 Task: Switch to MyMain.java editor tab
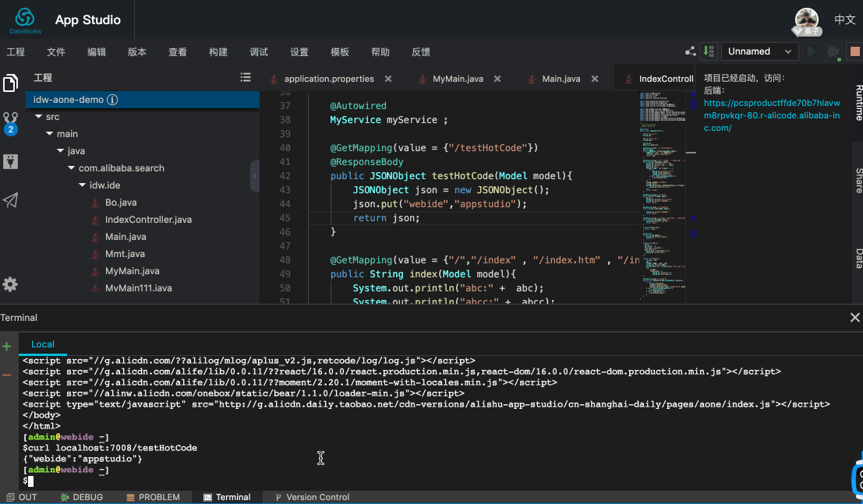point(458,79)
